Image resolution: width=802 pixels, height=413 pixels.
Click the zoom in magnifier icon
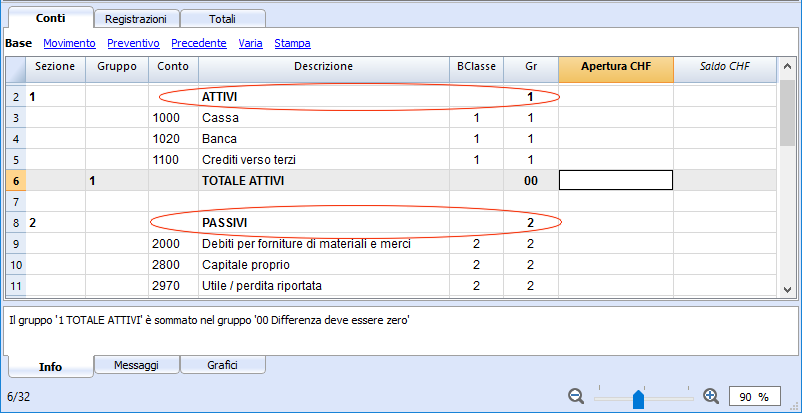click(710, 396)
